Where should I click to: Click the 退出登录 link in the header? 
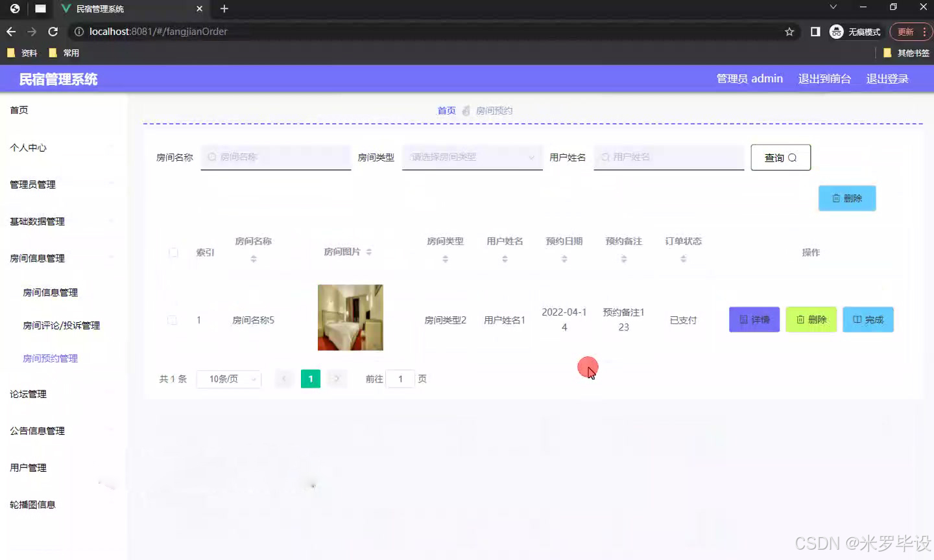(887, 78)
